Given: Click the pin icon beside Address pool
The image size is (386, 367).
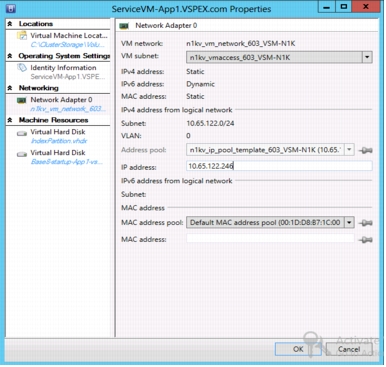Looking at the screenshot, I should [x=366, y=150].
